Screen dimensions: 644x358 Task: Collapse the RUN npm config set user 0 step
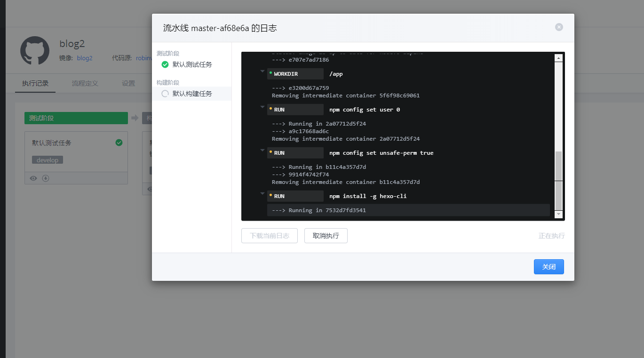tap(262, 107)
